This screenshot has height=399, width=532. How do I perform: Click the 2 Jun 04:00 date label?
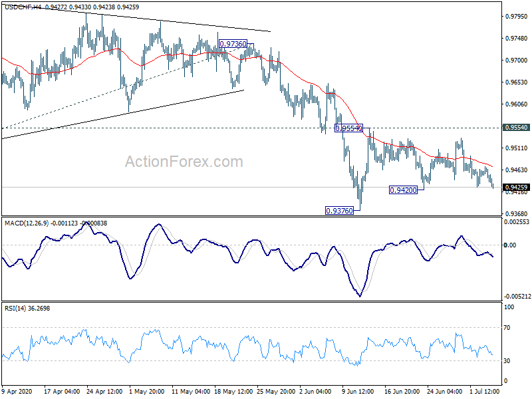[x=315, y=392]
